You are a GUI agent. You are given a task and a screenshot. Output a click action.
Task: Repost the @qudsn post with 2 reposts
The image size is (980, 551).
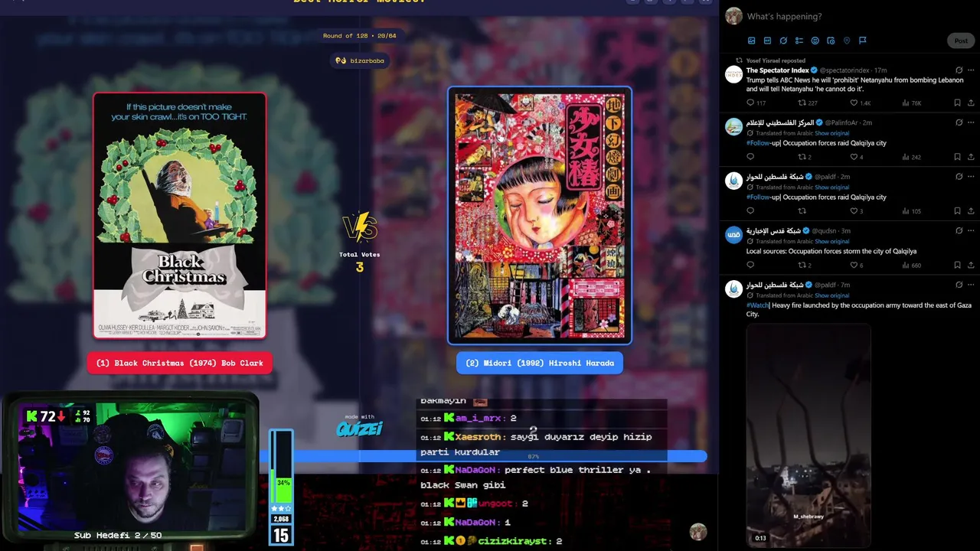click(802, 265)
